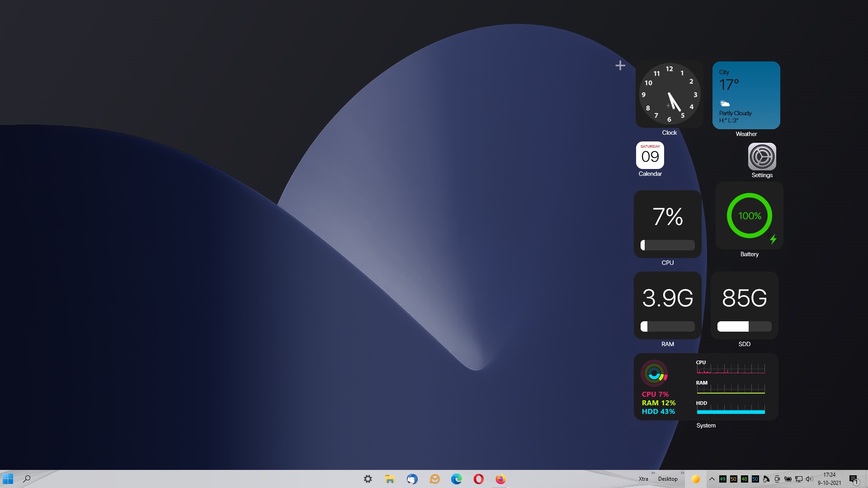Click the Meet Now camera tray icon

tap(777, 479)
